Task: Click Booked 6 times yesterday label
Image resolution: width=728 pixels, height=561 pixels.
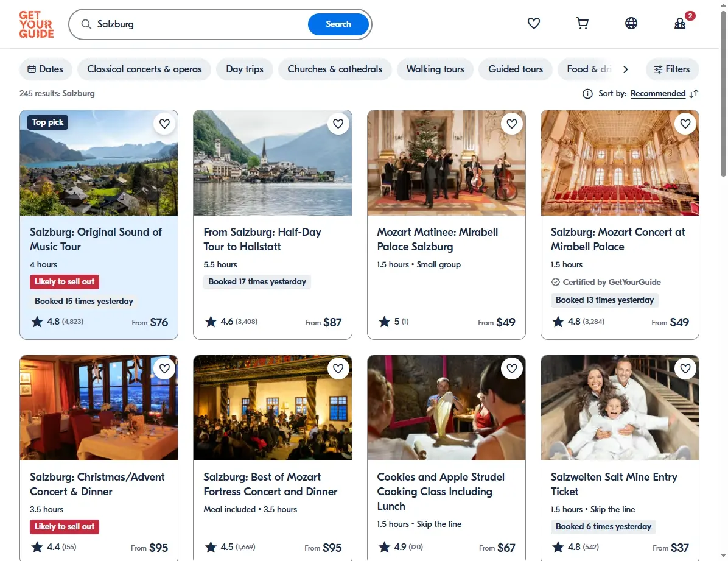Action: coord(603,527)
